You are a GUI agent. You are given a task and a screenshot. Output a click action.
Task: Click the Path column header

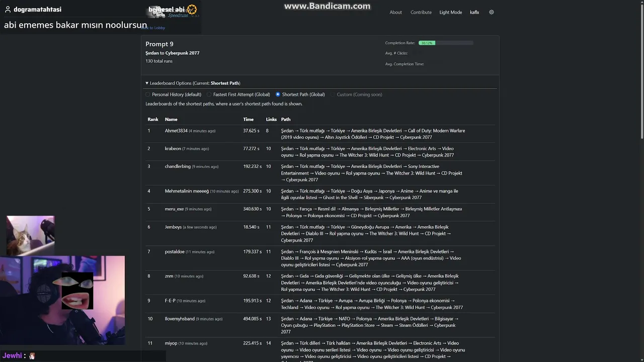(286, 120)
